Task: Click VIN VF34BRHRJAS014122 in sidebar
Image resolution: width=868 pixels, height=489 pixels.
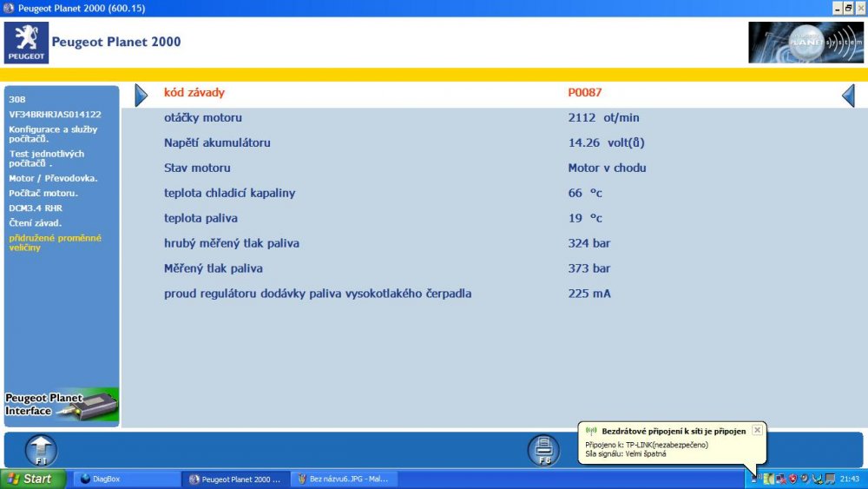Action: [x=56, y=115]
